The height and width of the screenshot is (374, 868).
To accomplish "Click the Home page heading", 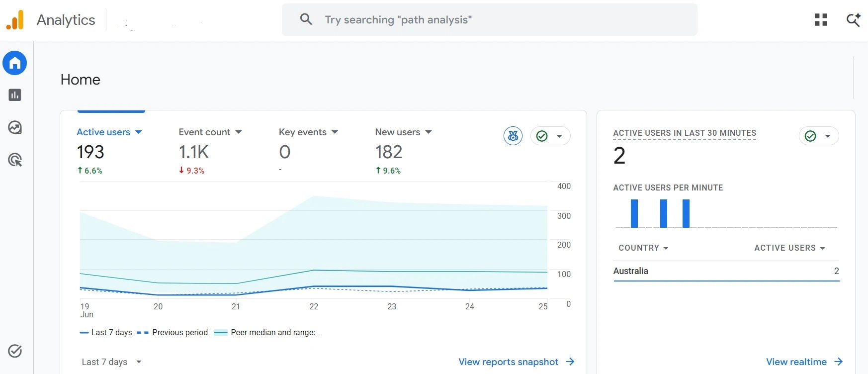I will (x=81, y=80).
